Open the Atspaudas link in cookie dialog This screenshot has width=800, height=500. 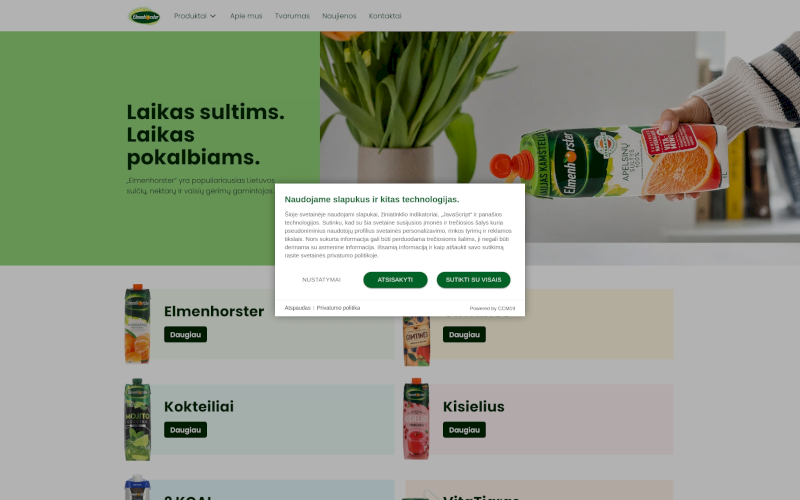297,308
